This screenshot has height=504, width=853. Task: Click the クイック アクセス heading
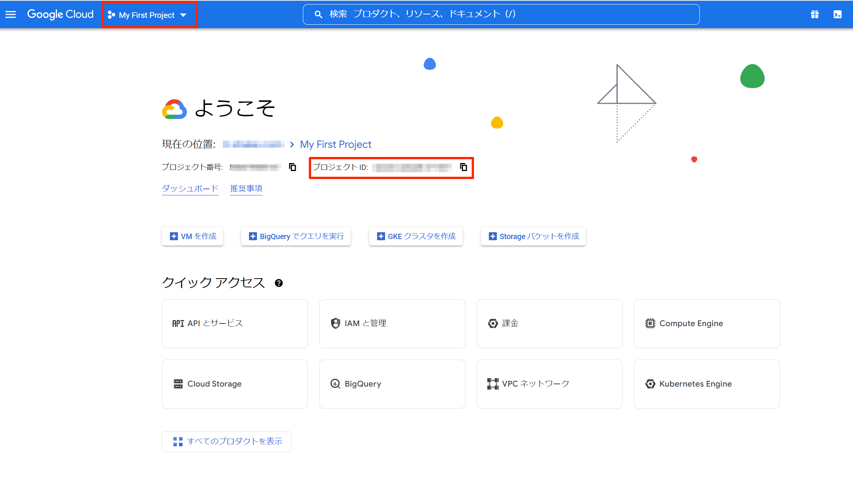pos(213,283)
